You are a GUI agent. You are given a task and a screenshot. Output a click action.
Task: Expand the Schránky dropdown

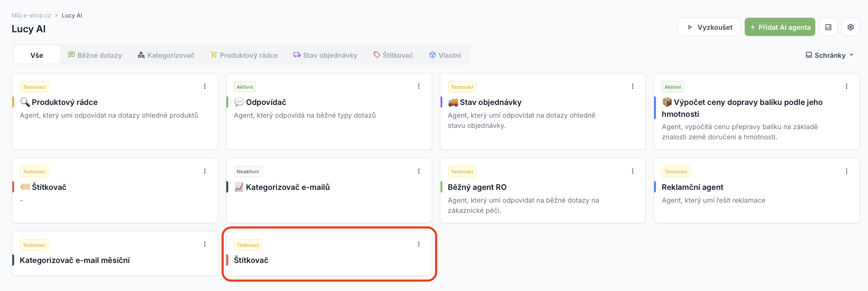click(x=830, y=55)
